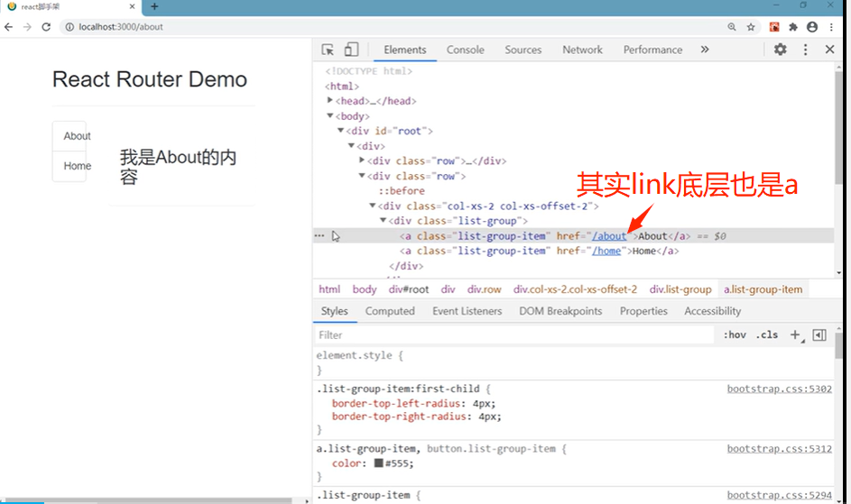The image size is (851, 504).
Task: Open bootstrap.css:5294 source link
Action: pyautogui.click(x=780, y=495)
